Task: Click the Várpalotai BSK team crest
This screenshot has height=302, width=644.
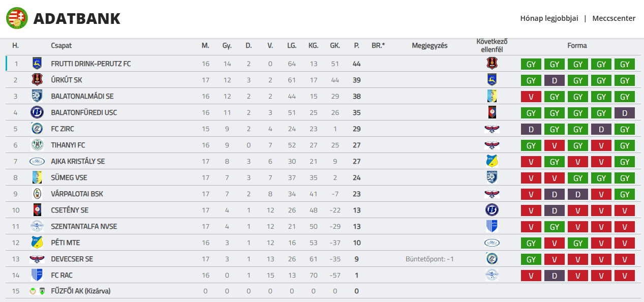Action: click(x=37, y=194)
